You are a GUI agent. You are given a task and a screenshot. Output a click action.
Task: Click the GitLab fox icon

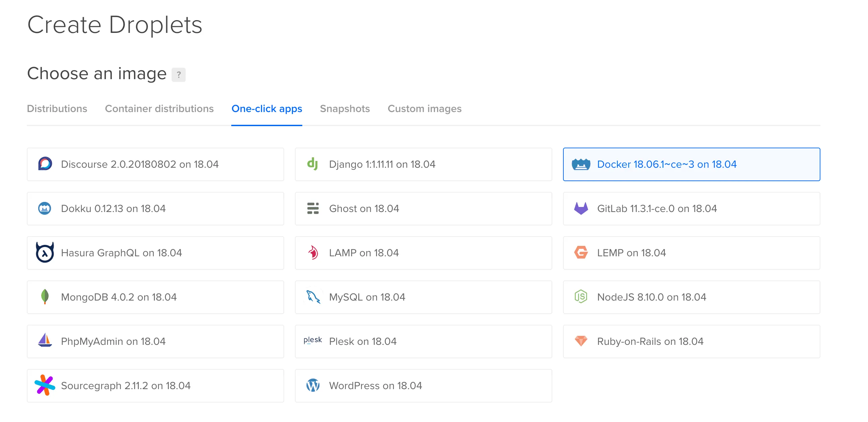581,208
